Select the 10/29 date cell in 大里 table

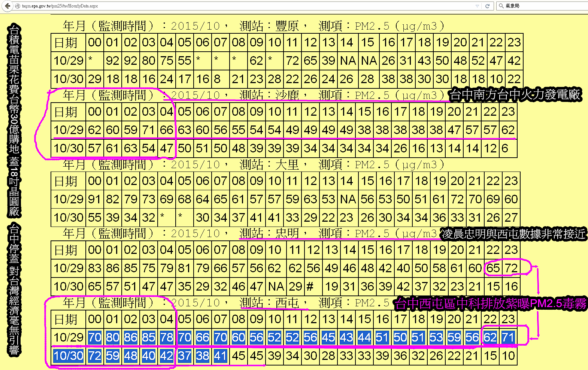click(x=68, y=199)
